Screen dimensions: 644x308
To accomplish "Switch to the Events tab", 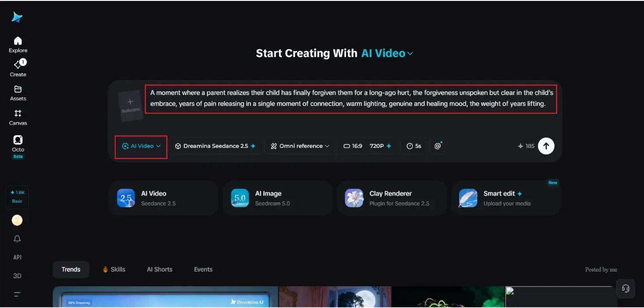I will click(203, 269).
